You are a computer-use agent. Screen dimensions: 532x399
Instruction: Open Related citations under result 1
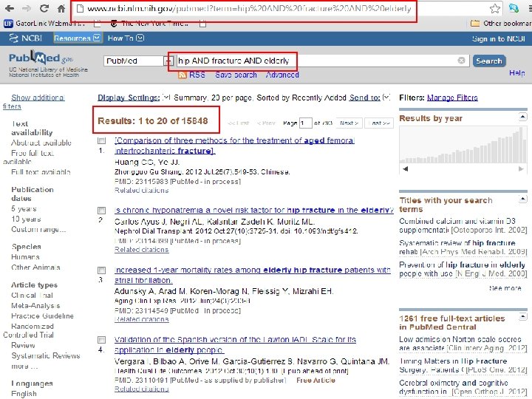coord(141,191)
